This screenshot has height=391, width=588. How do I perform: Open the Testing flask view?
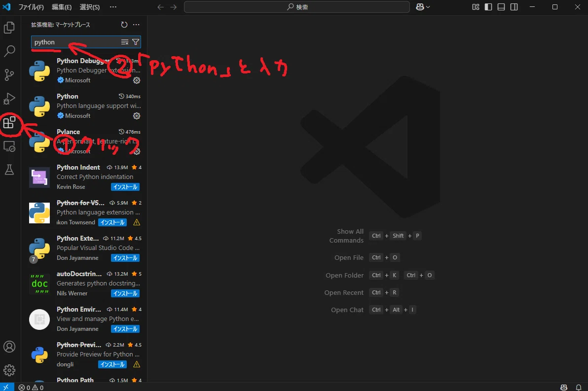pyautogui.click(x=9, y=170)
